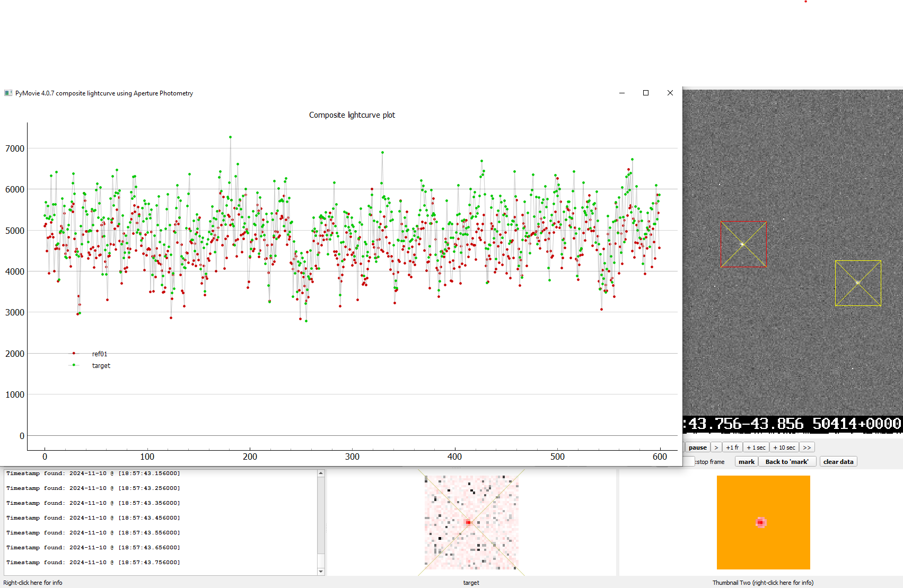Click the 'clear data' button
This screenshot has height=588, width=903.
pyautogui.click(x=838, y=462)
